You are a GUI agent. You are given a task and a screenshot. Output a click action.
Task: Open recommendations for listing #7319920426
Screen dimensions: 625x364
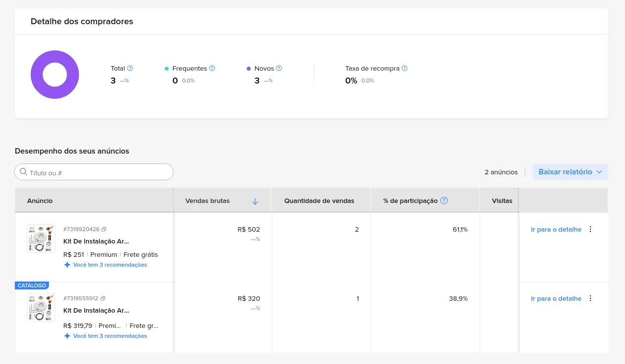click(110, 265)
